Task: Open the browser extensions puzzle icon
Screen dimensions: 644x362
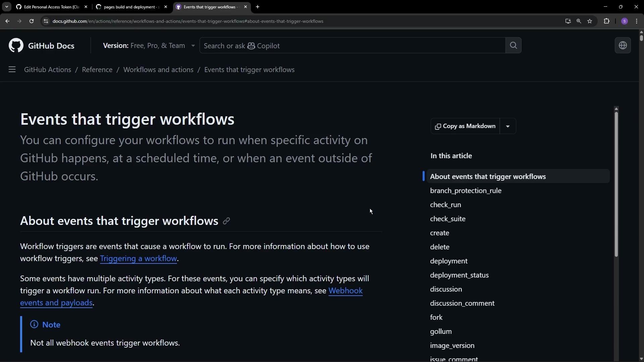Action: pyautogui.click(x=606, y=21)
